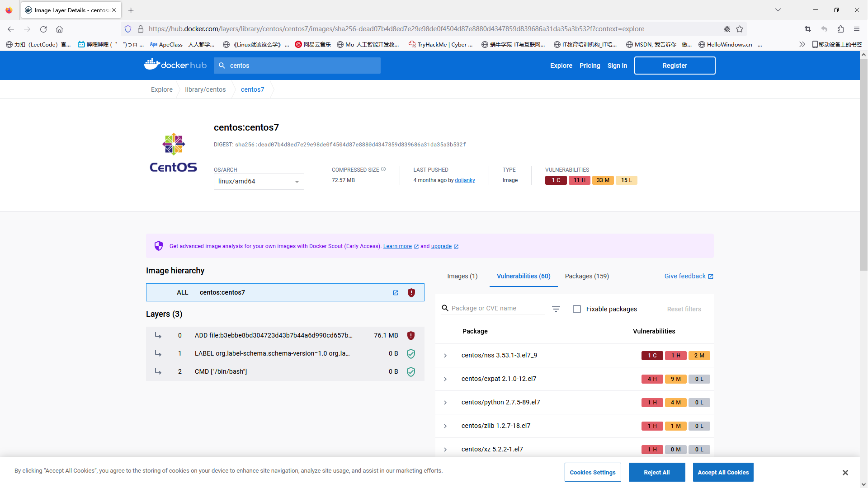Expand the centos/expat 2.1.0-12.el7 row
Image resolution: width=868 pixels, height=488 pixels.
point(445,379)
